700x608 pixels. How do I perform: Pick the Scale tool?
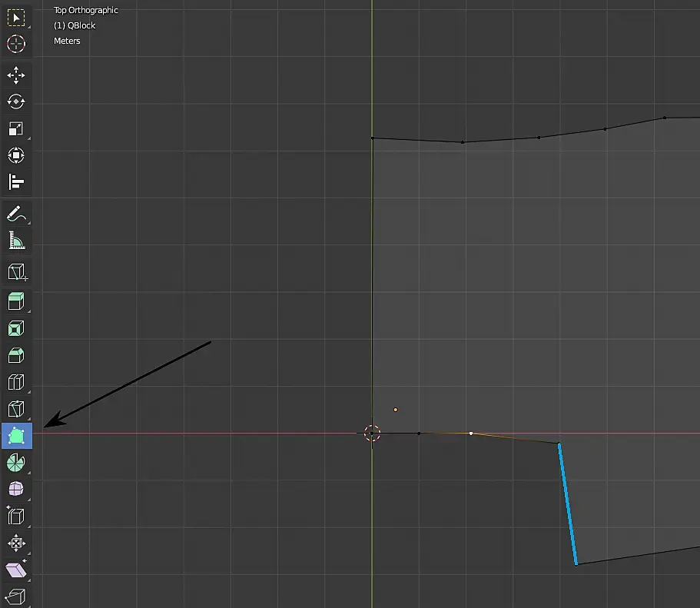pos(16,128)
